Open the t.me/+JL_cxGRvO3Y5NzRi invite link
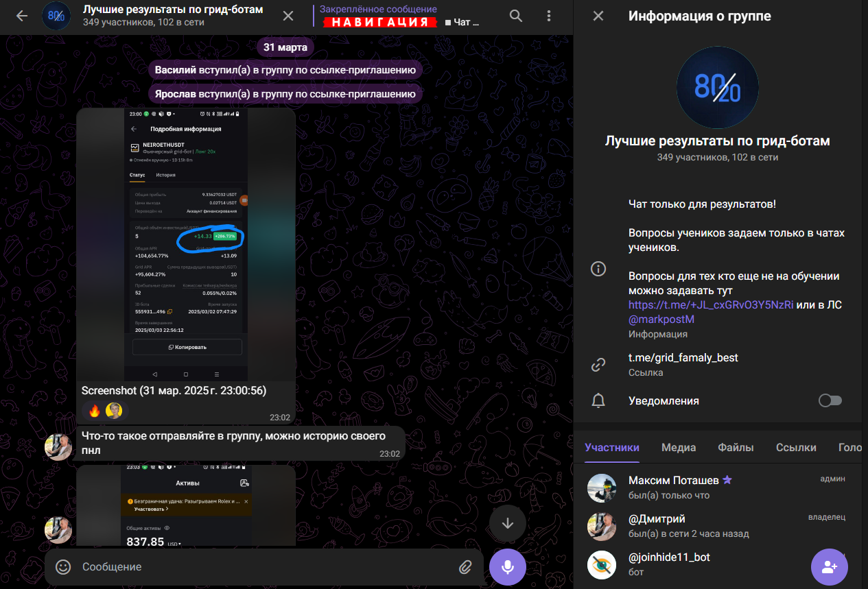 pyautogui.click(x=711, y=305)
